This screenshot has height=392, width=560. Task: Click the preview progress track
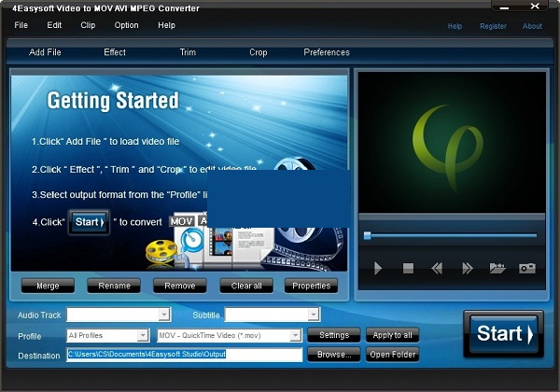451,235
